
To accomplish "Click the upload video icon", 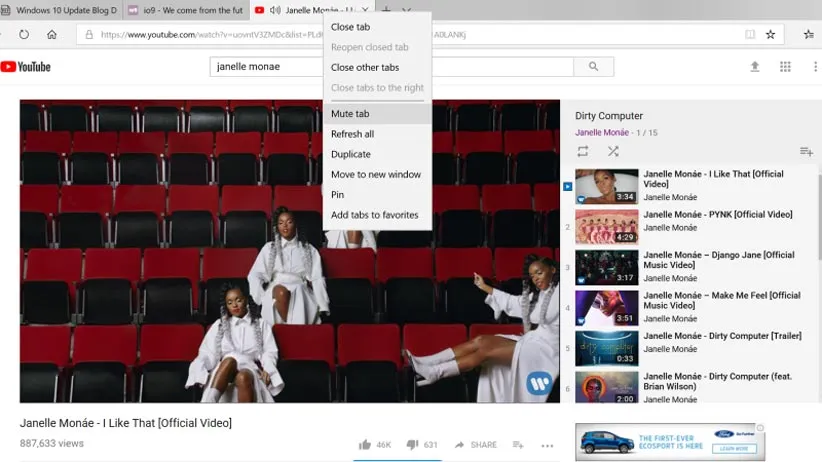I will (x=755, y=67).
